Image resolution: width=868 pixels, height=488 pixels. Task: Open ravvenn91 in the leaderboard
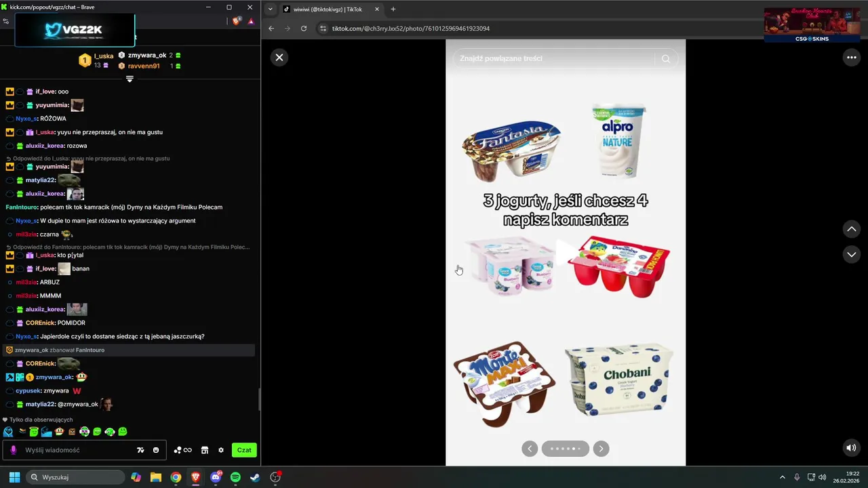point(144,66)
